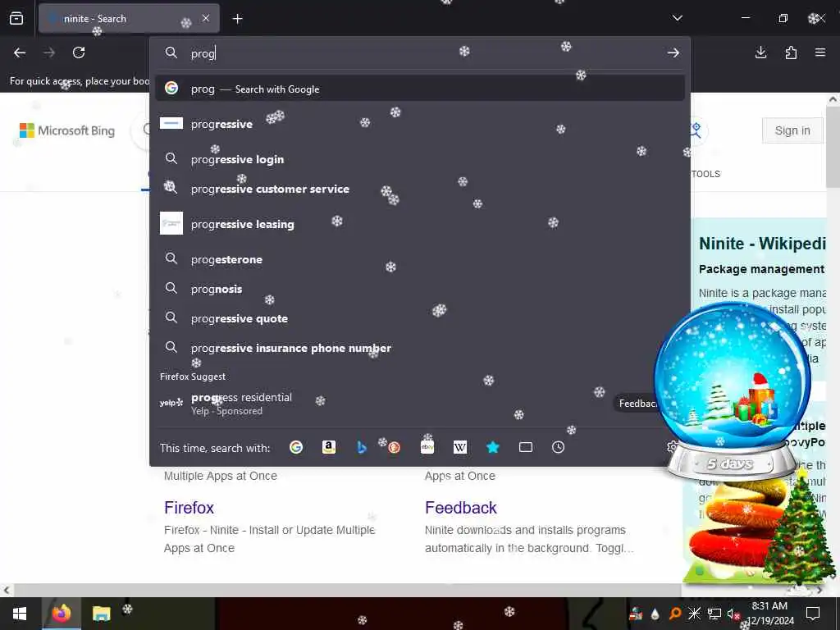Image resolution: width=840 pixels, height=630 pixels.
Task: Click the orange magnifier tray icon
Action: (x=675, y=614)
